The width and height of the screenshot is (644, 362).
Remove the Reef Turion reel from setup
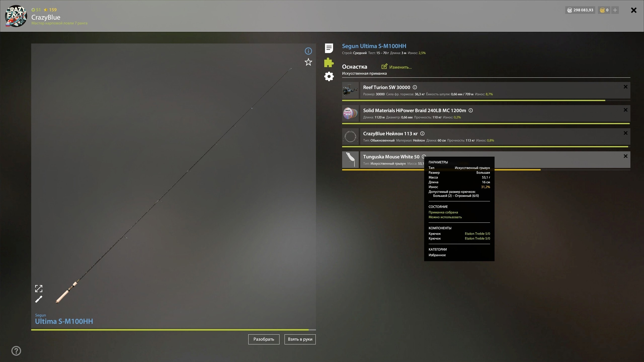tap(625, 87)
